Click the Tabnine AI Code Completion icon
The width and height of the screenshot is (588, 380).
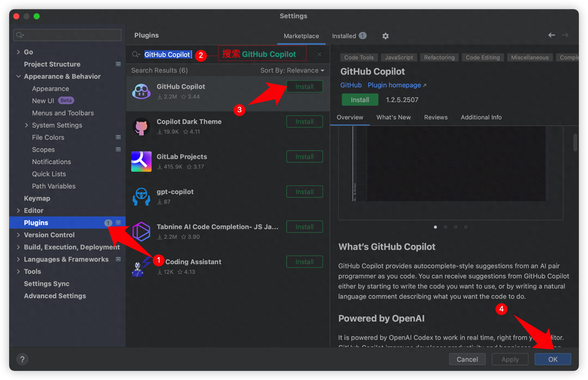tap(141, 231)
